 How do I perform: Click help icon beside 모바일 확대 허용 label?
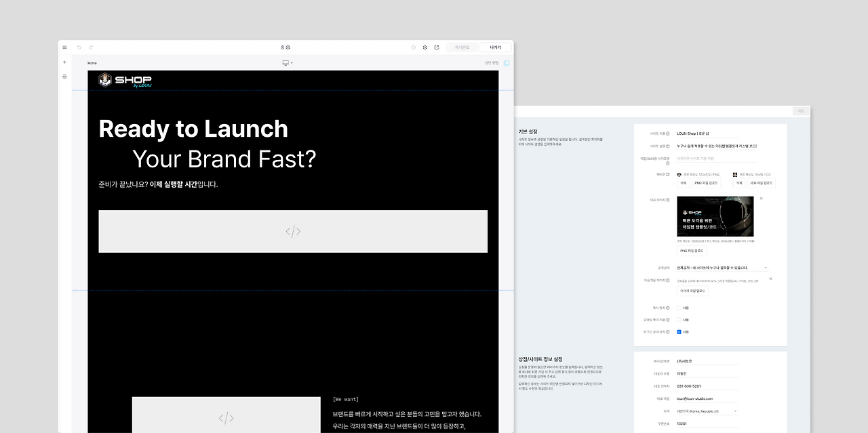coord(668,320)
